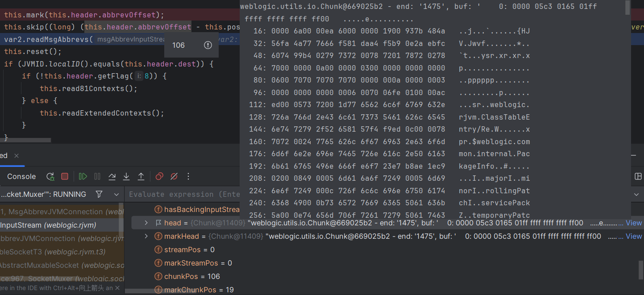Screen dimensions: 644x295
Task: Open the thread selector dropdown
Action: pyautogui.click(x=116, y=195)
